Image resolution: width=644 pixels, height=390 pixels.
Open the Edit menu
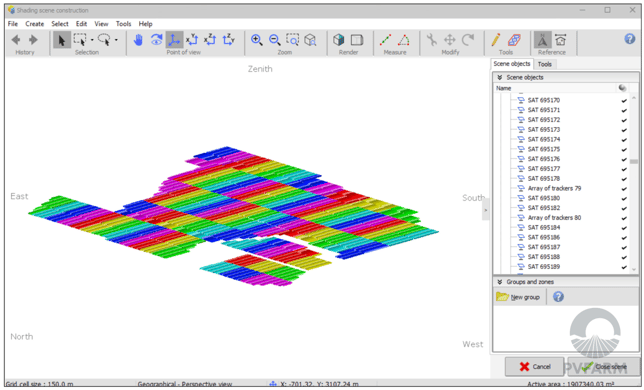81,24
